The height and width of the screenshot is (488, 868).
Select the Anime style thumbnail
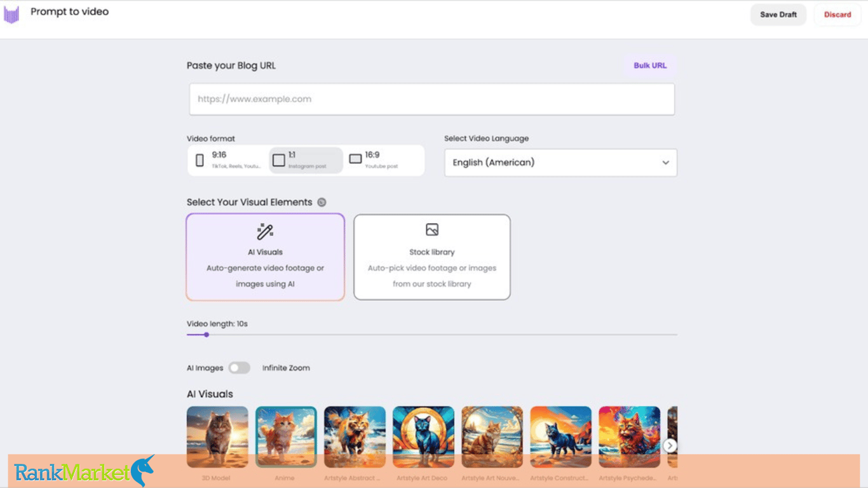286,437
